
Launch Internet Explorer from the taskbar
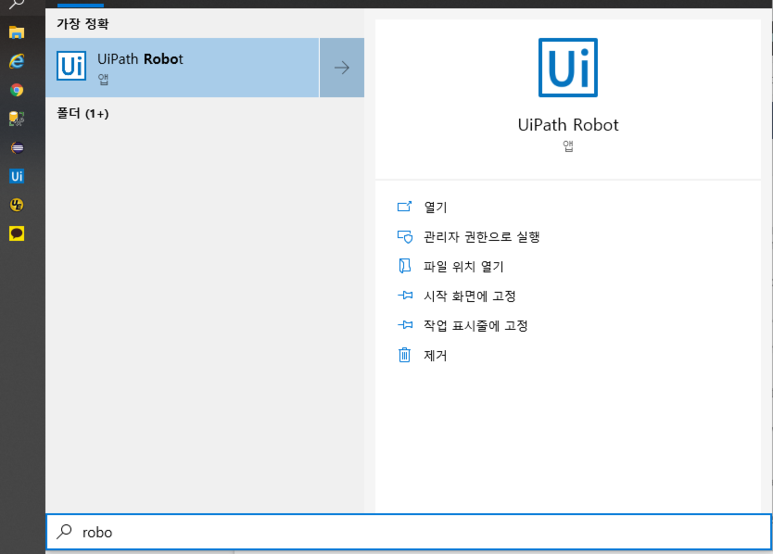point(16,61)
